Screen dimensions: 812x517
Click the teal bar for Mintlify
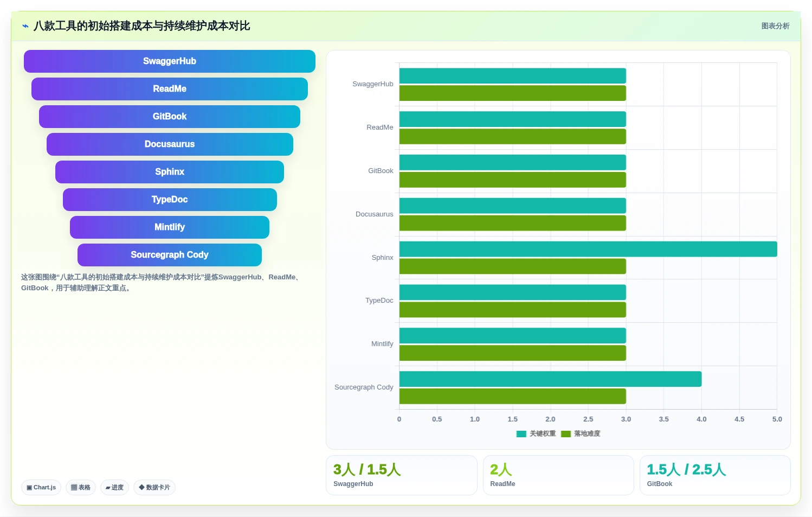(x=513, y=335)
